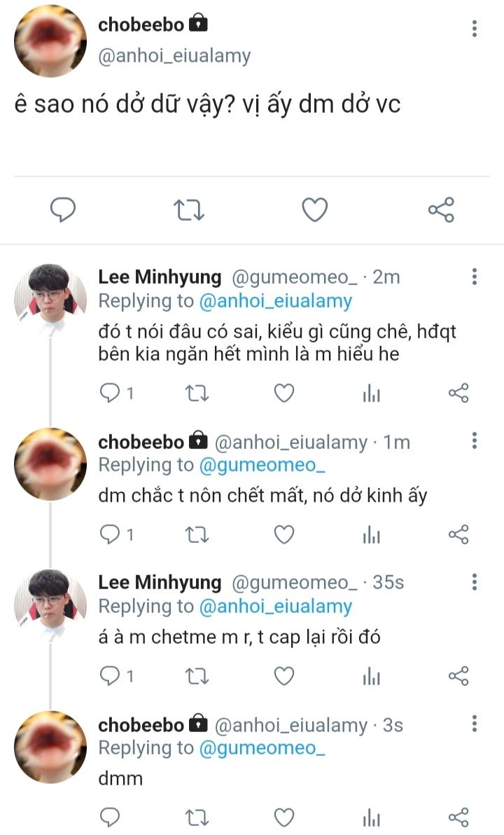Reply to Lee Minhyung's 35s comment
This screenshot has width=504, height=835.
pos(111,676)
